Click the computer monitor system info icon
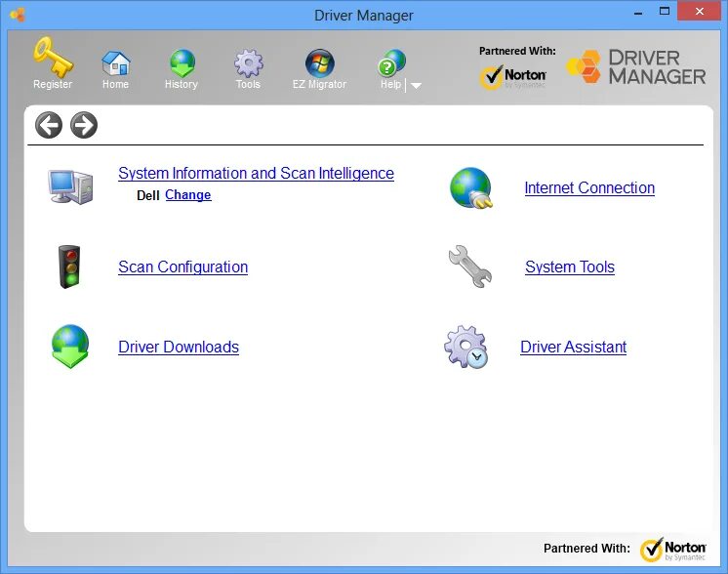728x574 pixels. [x=70, y=186]
